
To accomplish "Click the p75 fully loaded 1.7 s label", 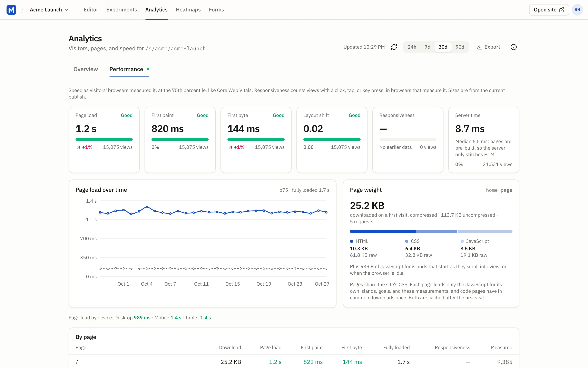I will point(304,190).
